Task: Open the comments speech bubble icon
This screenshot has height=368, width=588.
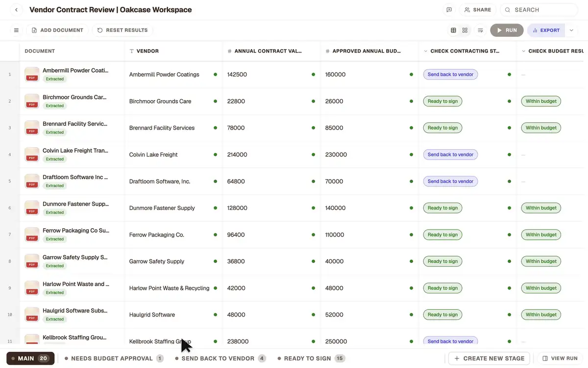Action: 449,10
